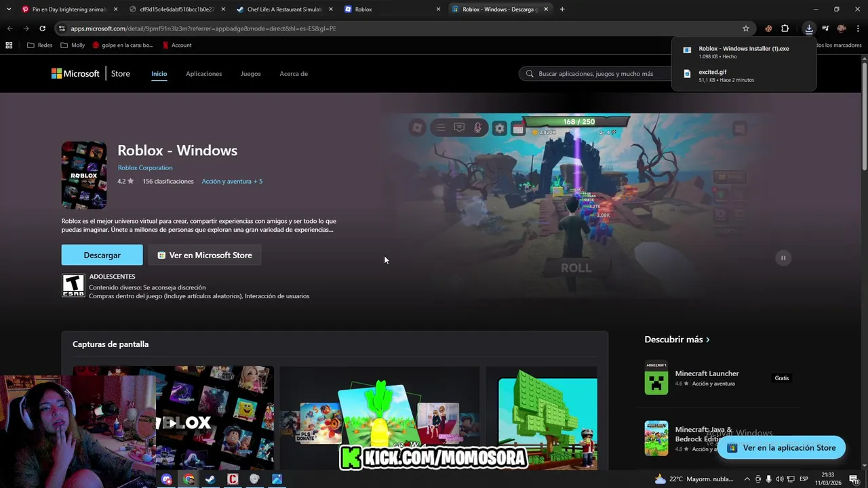Show hidden system tray icons
Screen dimensions: 868x488
tap(747, 479)
